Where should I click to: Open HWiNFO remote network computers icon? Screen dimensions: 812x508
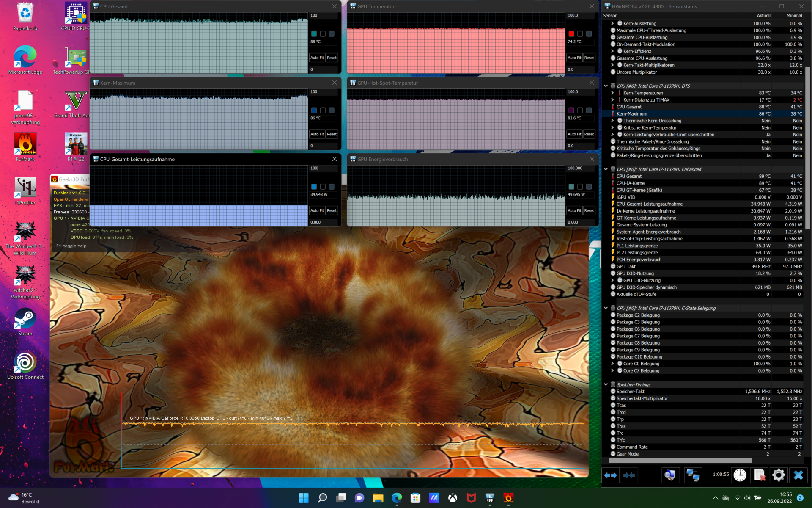pos(693,475)
